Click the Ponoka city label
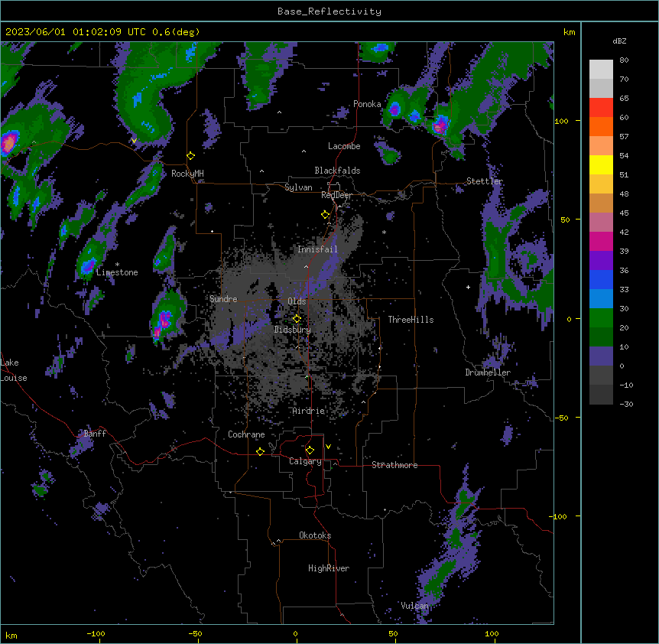659x644 pixels. point(367,104)
